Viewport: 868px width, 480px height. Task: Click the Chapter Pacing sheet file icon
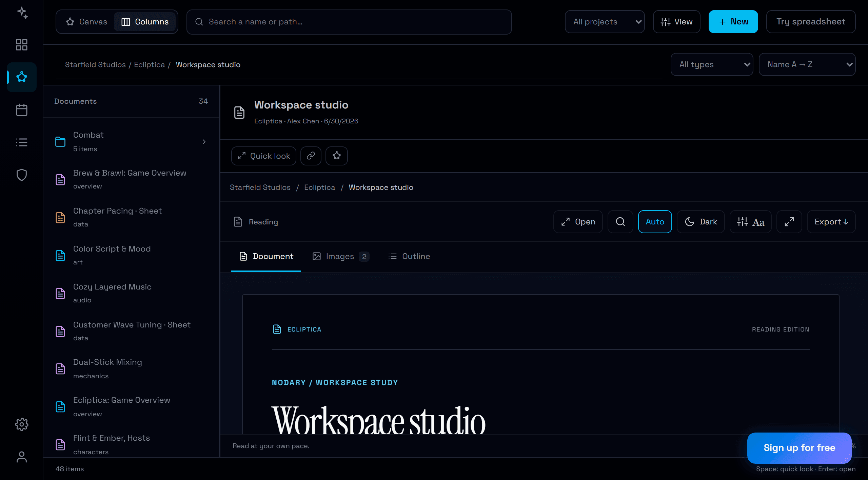pos(60,218)
